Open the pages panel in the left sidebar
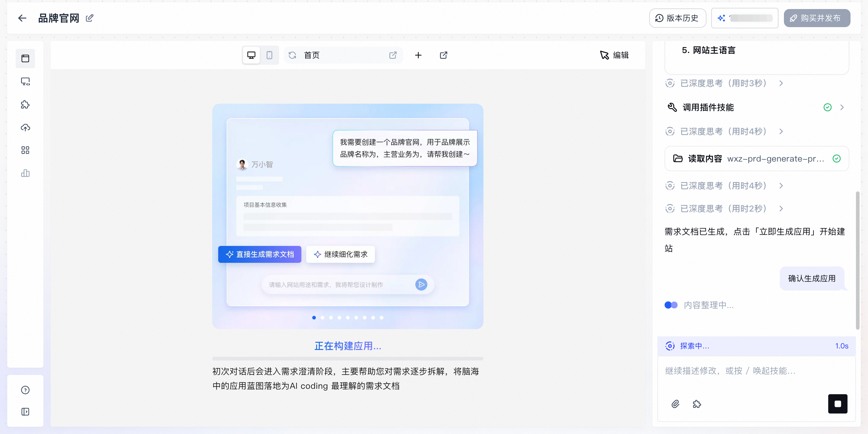The height and width of the screenshot is (434, 868). point(25,58)
